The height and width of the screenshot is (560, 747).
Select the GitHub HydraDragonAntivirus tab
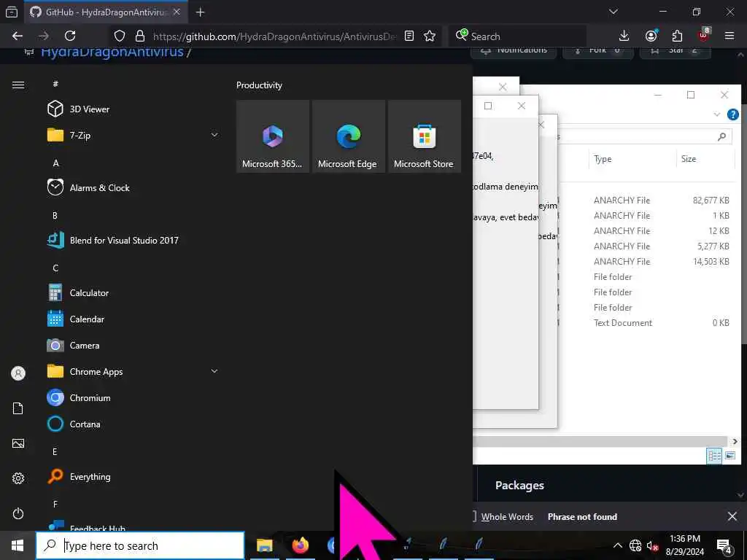pos(105,12)
